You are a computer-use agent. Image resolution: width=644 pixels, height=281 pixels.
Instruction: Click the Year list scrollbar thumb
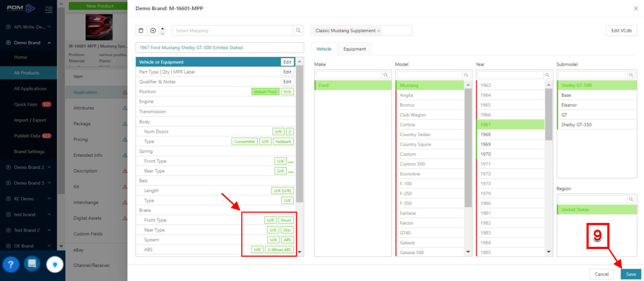[549, 114]
